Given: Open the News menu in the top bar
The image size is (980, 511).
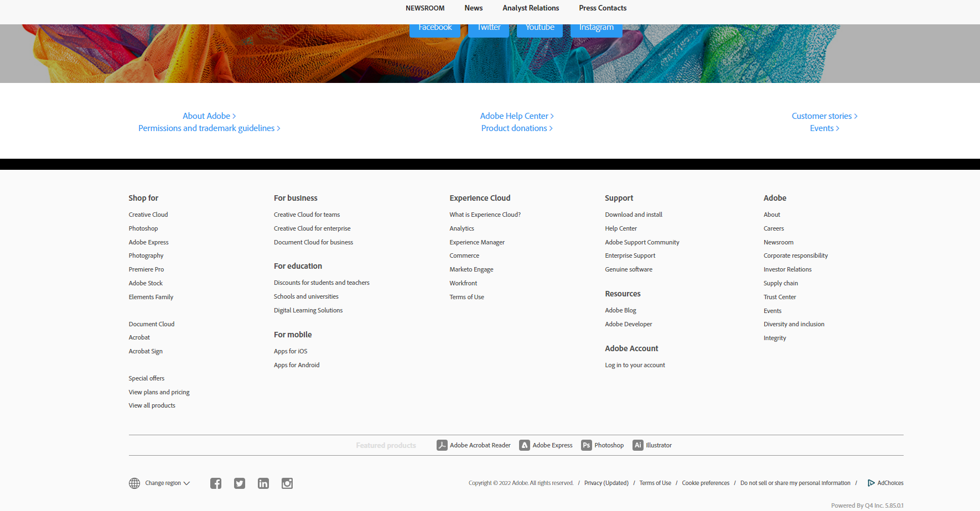Looking at the screenshot, I should (x=473, y=8).
